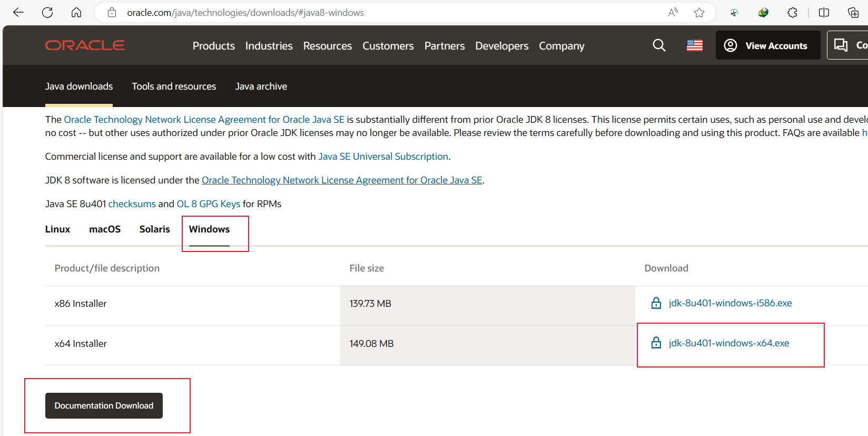Add this page to favorites with star icon
868x436 pixels.
click(x=699, y=13)
